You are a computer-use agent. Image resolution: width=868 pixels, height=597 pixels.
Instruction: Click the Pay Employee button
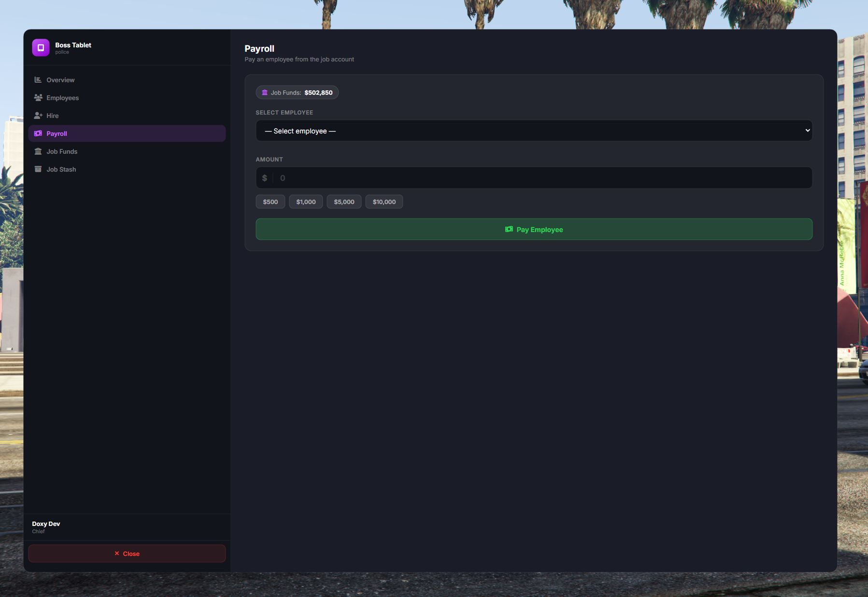pyautogui.click(x=534, y=229)
